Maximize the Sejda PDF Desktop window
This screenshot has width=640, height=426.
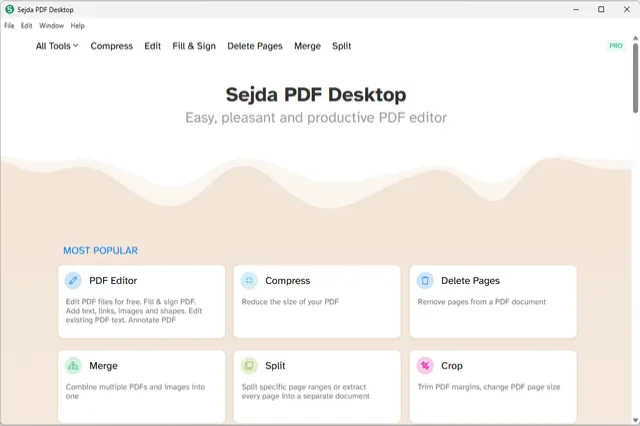pos(601,9)
